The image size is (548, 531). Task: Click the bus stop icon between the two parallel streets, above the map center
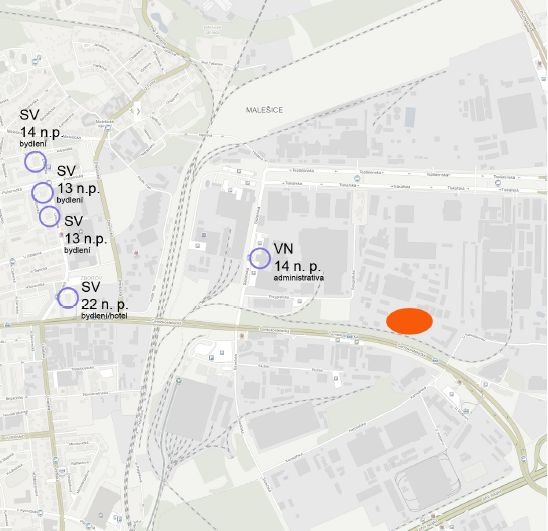pos(356,178)
